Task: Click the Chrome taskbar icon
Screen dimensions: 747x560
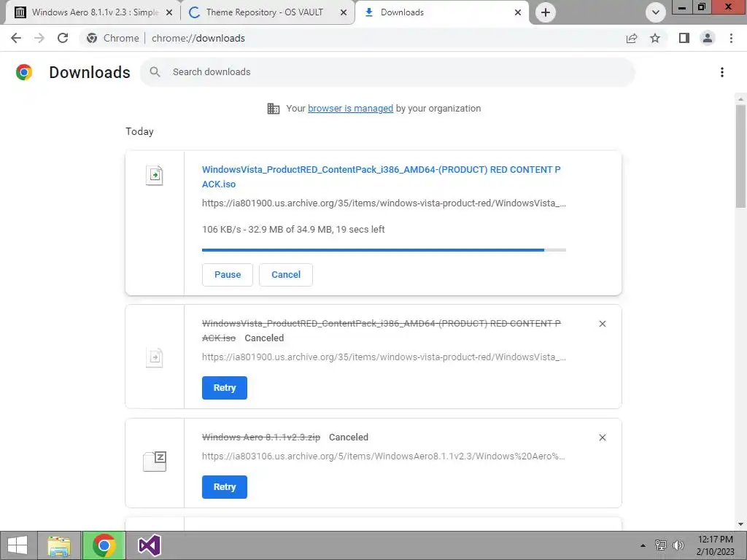Action: click(x=104, y=545)
